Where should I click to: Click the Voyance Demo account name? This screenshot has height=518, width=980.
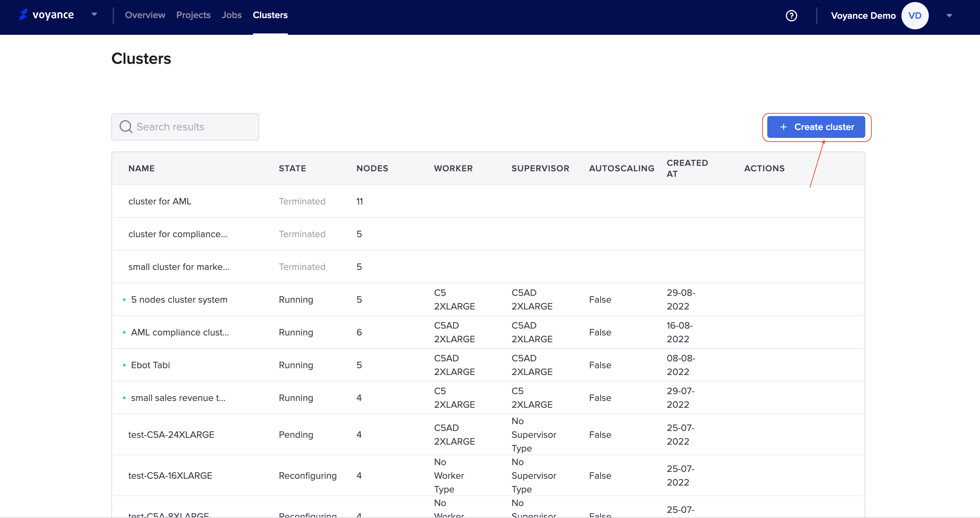pos(863,16)
